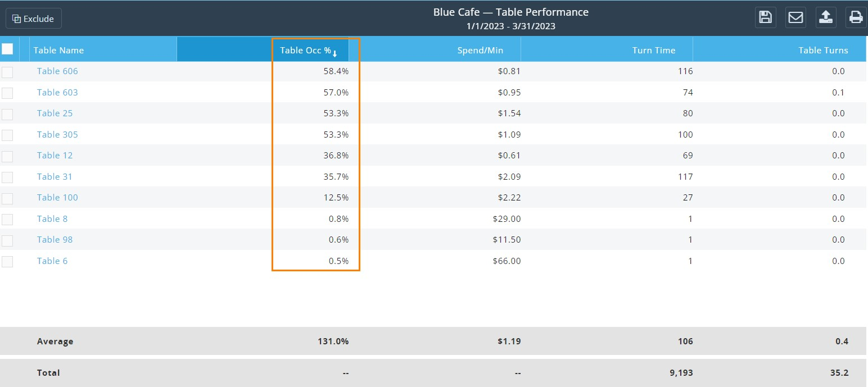Toggle the select-all header checkbox
The width and height of the screenshot is (868, 387).
[7, 49]
